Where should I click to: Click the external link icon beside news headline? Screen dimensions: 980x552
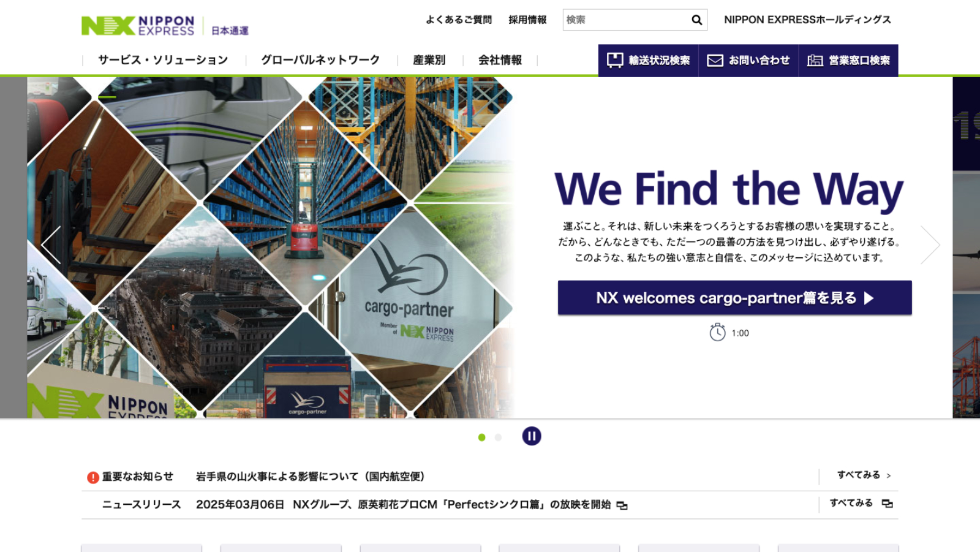coord(622,505)
